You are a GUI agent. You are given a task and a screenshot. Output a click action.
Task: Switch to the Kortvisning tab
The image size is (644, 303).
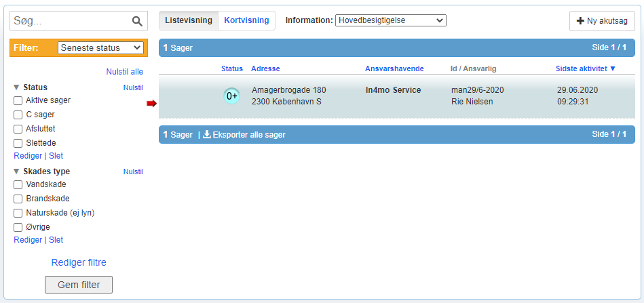[x=246, y=20]
